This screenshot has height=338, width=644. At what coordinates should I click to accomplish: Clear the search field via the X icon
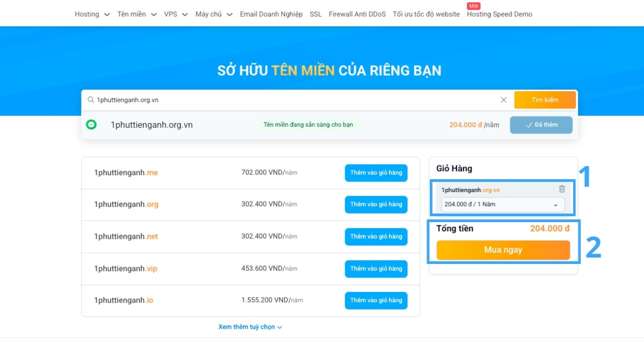click(503, 100)
